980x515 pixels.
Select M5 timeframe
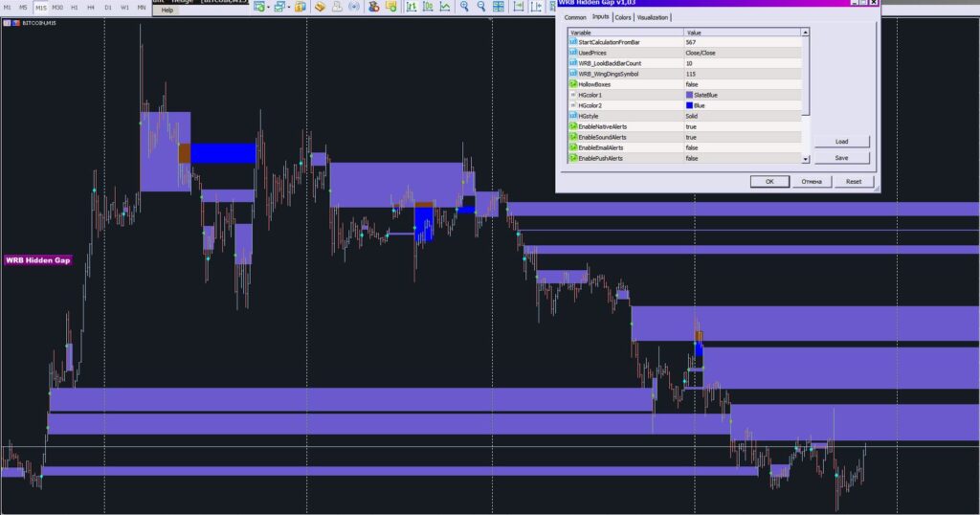tap(23, 8)
